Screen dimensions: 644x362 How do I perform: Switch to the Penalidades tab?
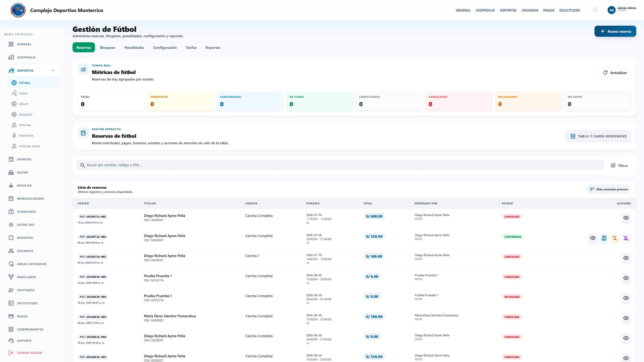[134, 47]
